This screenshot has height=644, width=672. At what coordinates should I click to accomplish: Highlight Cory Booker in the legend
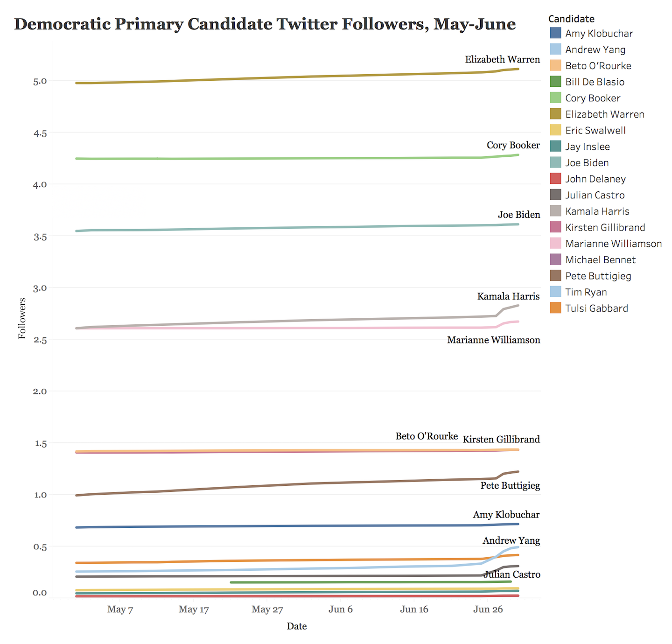(593, 98)
